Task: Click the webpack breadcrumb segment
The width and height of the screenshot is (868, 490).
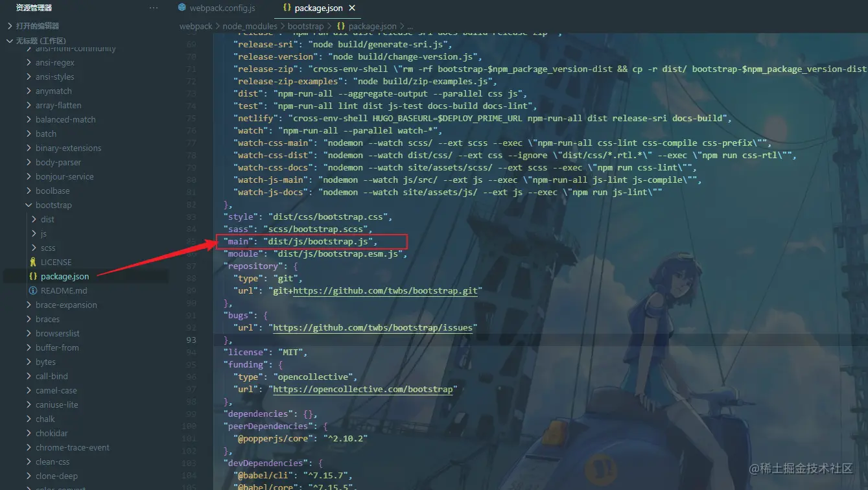Action: [196, 27]
